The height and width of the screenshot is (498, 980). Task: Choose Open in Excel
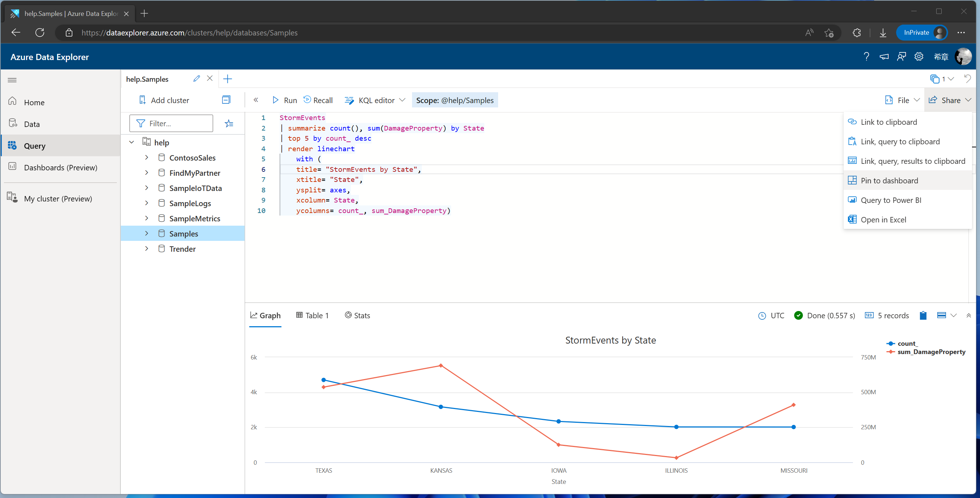(x=907, y=220)
